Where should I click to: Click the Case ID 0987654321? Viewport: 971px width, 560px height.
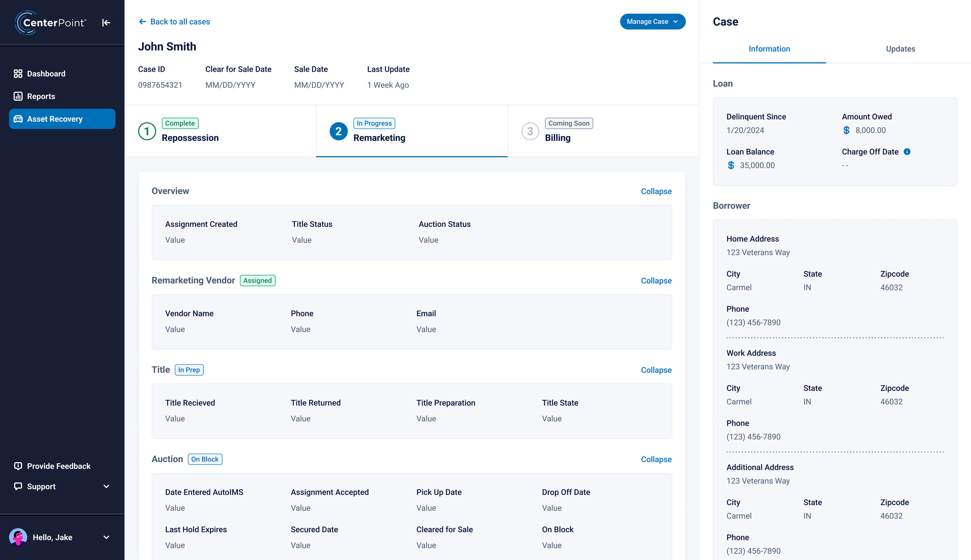pyautogui.click(x=160, y=85)
